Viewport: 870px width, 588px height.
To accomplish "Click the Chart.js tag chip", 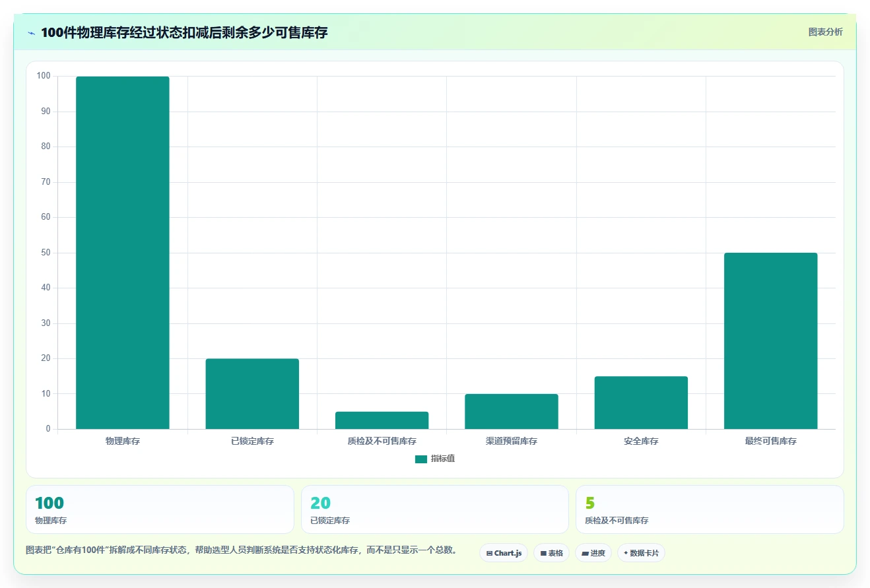I will tap(504, 553).
